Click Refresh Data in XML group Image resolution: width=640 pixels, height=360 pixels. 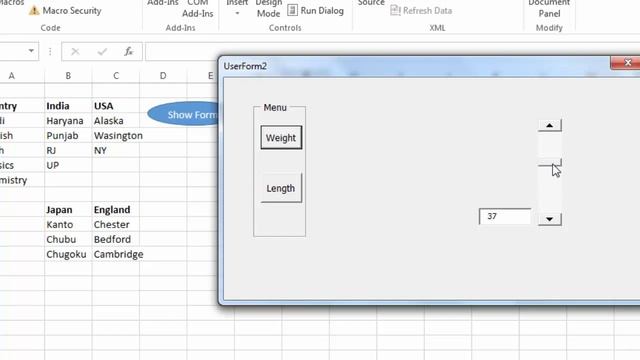tap(421, 11)
